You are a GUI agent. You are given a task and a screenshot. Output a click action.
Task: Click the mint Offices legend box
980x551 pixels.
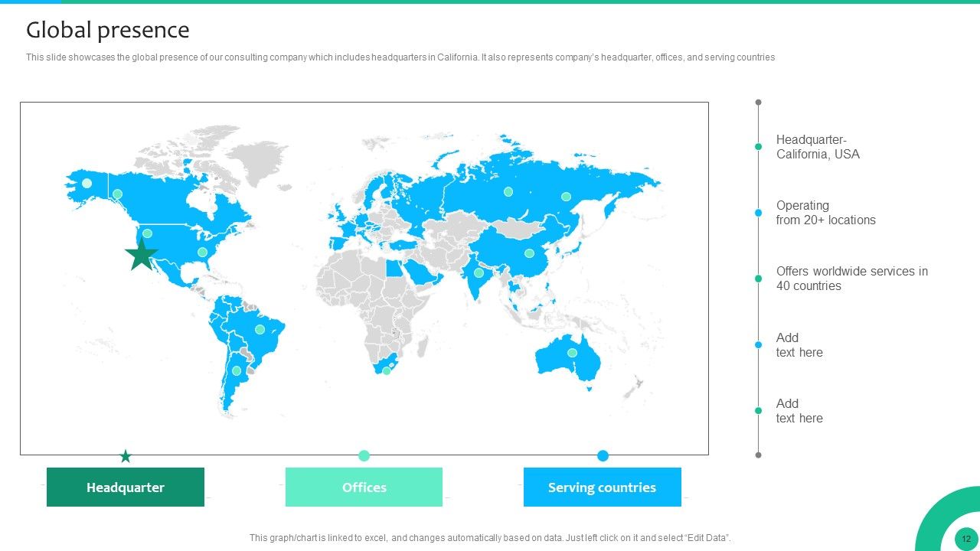click(x=364, y=487)
